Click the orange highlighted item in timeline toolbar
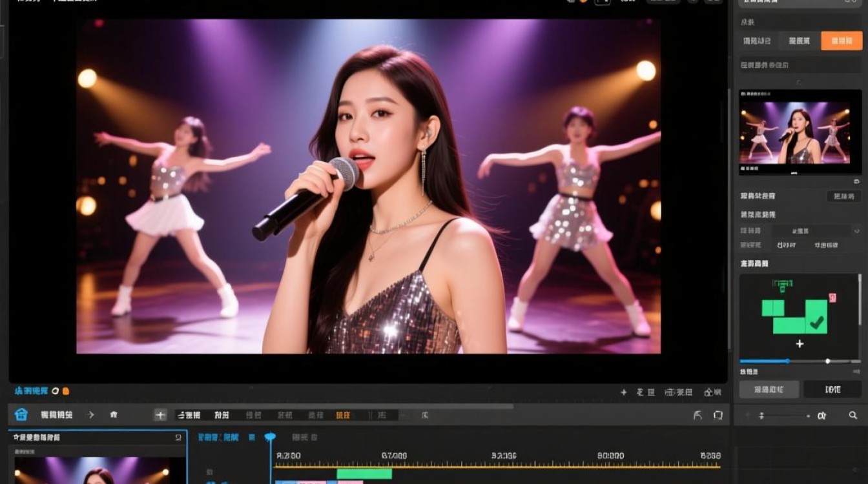 tap(343, 415)
